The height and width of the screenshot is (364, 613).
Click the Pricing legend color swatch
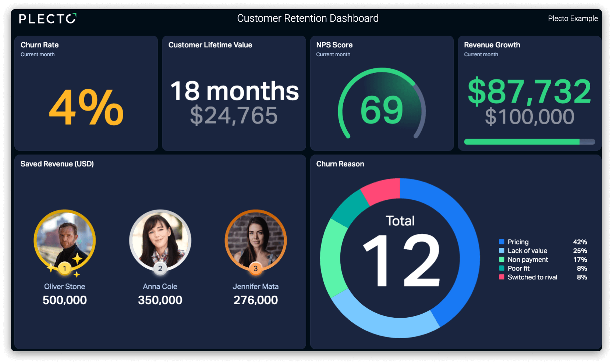tap(502, 242)
